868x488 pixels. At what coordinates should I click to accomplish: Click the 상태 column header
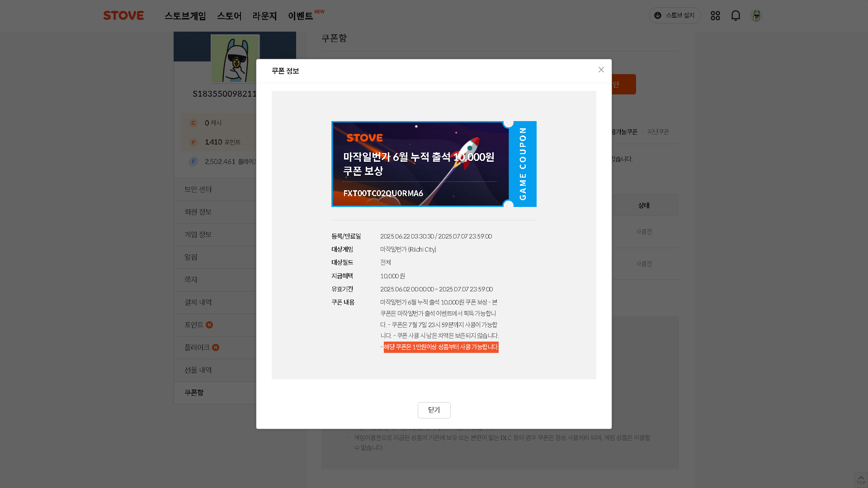click(644, 206)
